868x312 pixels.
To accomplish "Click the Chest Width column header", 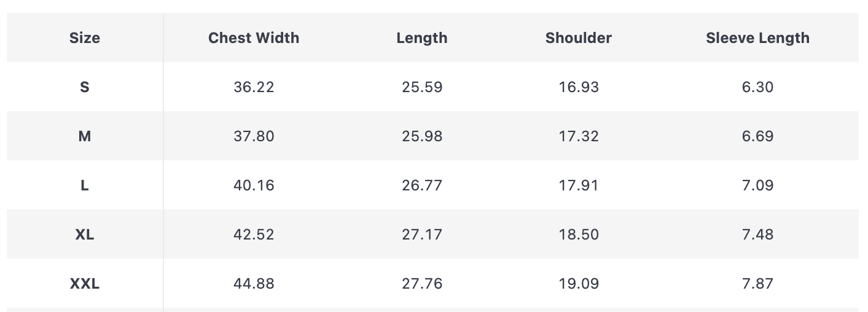I will [254, 38].
